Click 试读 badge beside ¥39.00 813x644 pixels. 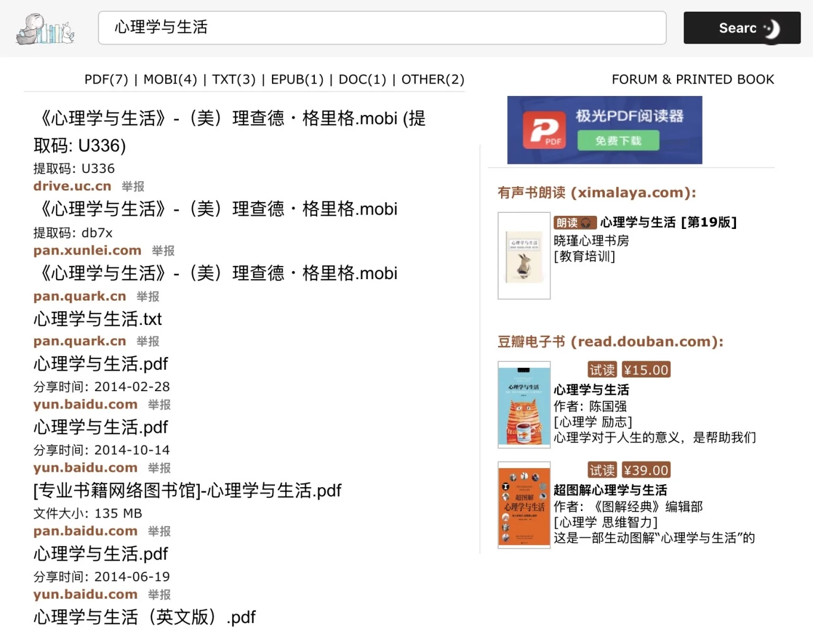click(x=602, y=470)
